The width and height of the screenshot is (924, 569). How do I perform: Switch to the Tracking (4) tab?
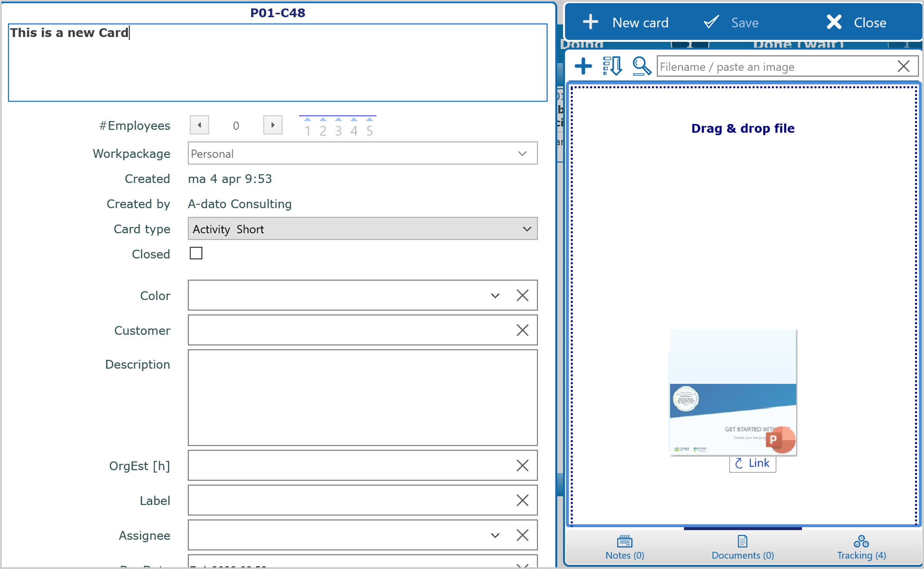(x=861, y=547)
